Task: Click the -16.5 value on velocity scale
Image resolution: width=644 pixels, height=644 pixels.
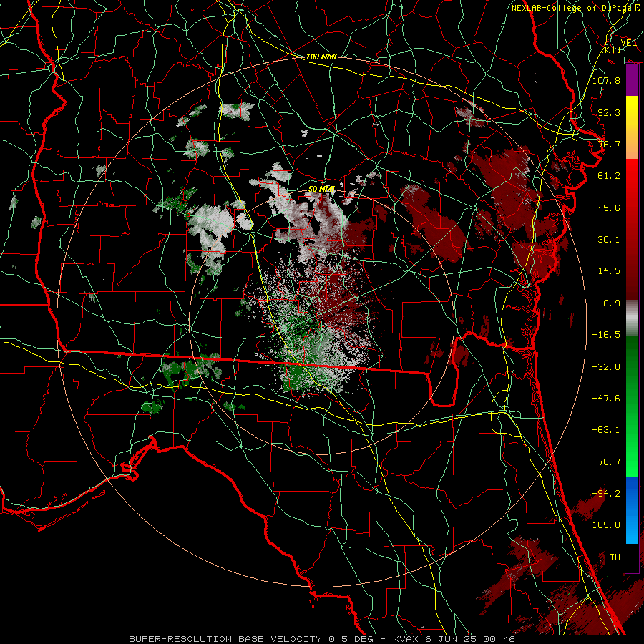Action: click(x=606, y=335)
